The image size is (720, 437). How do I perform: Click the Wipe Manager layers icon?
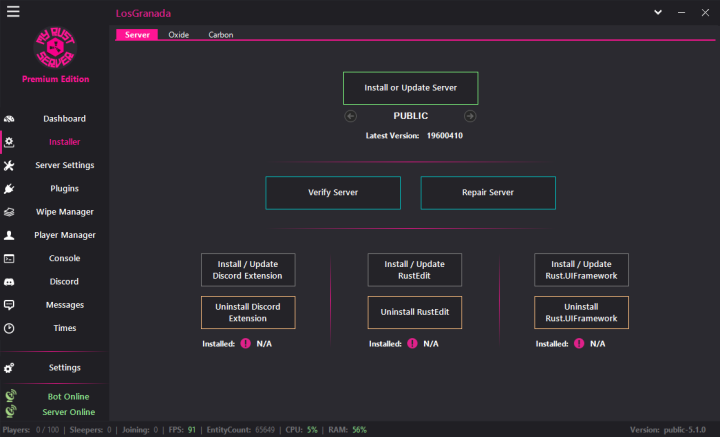pos(9,212)
